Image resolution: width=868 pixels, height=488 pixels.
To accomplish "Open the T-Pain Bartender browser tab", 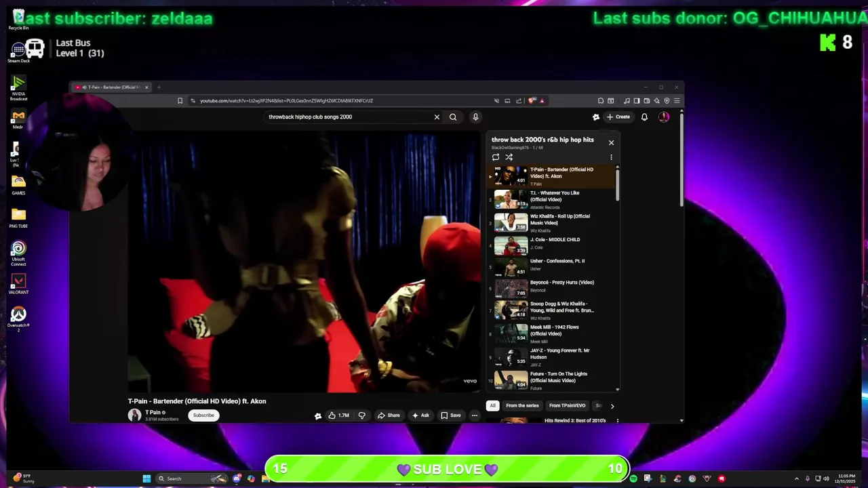I will coord(112,87).
